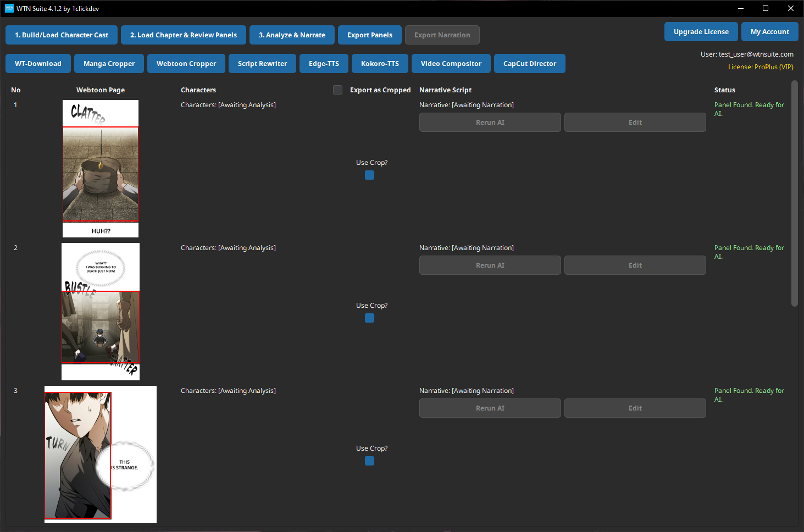This screenshot has height=532, width=804.
Task: Click Load Chapter & Review Panels
Action: point(183,35)
